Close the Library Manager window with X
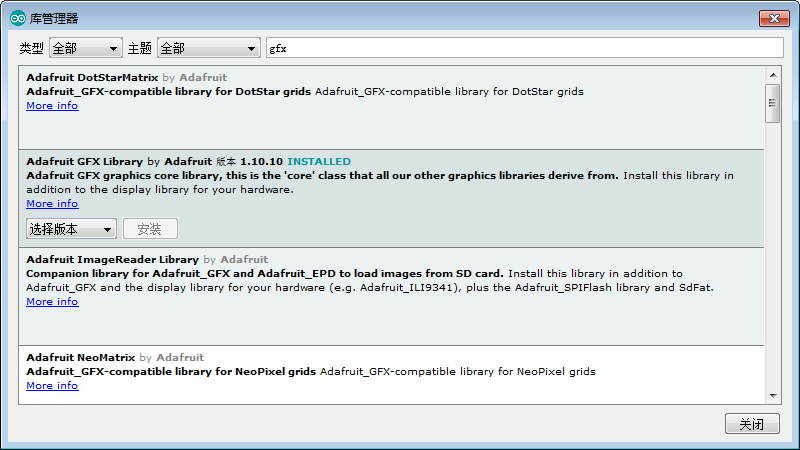 [x=774, y=18]
